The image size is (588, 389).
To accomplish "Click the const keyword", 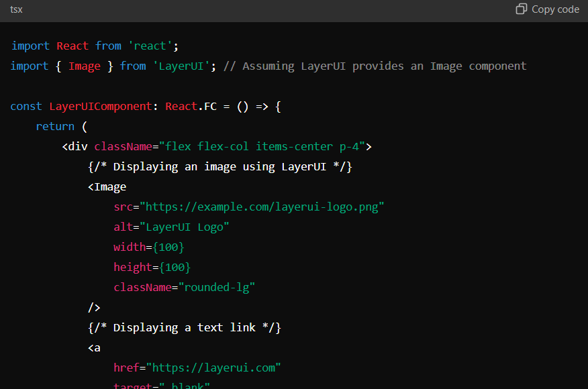I will [x=26, y=107].
